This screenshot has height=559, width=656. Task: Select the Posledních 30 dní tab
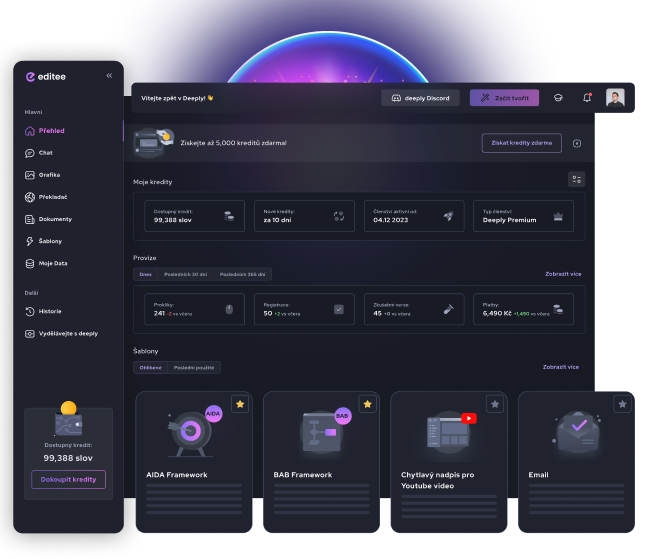[186, 274]
